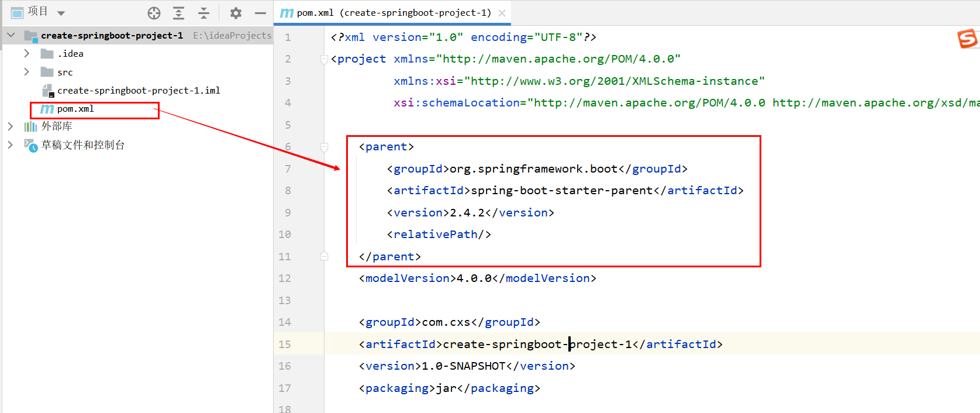The image size is (980, 413).
Task: Click the 项目 panel title
Action: pyautogui.click(x=37, y=12)
